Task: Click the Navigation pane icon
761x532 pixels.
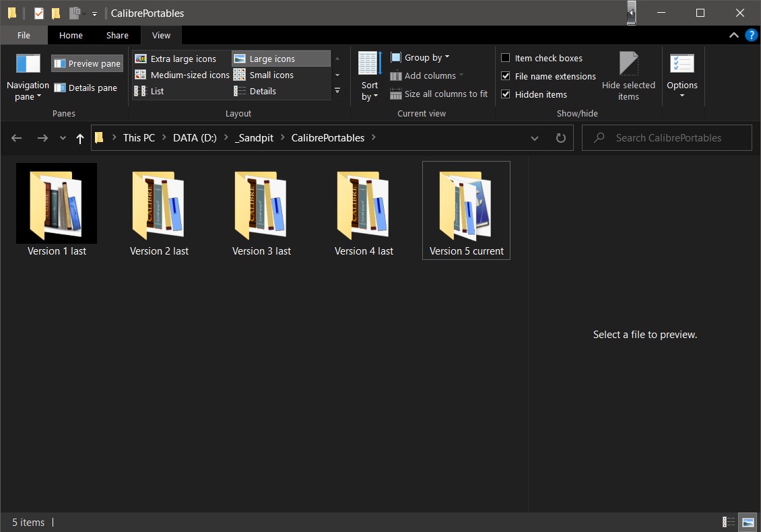Action: click(28, 63)
